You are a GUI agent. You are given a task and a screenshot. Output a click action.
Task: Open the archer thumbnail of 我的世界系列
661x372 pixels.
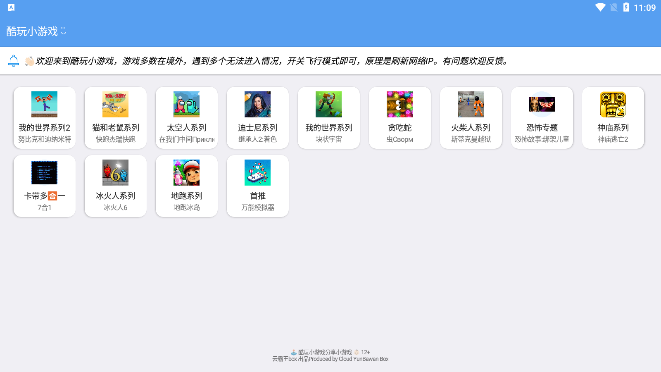click(329, 104)
